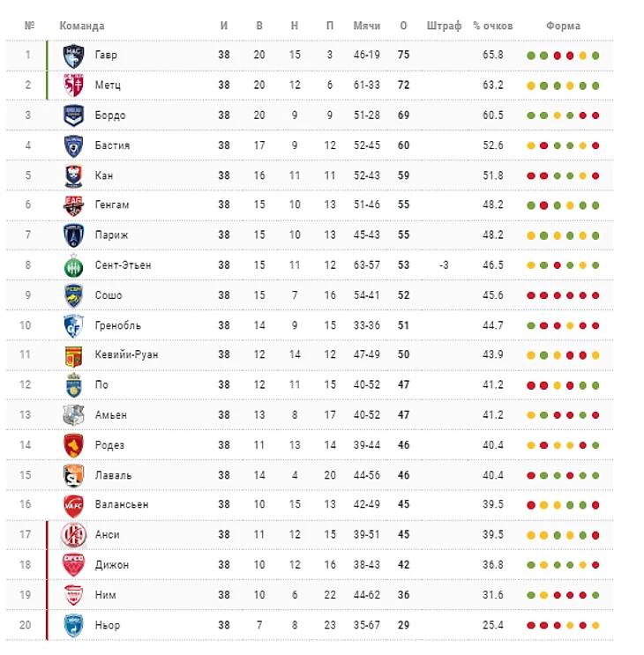The width and height of the screenshot is (644, 655).
Task: Click the Форма column header
Action: 563,26
